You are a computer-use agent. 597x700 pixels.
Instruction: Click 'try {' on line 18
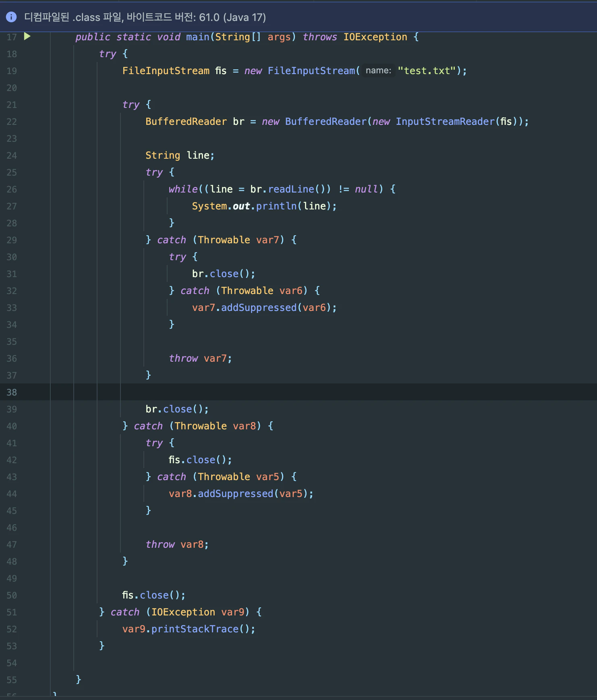[x=114, y=54]
